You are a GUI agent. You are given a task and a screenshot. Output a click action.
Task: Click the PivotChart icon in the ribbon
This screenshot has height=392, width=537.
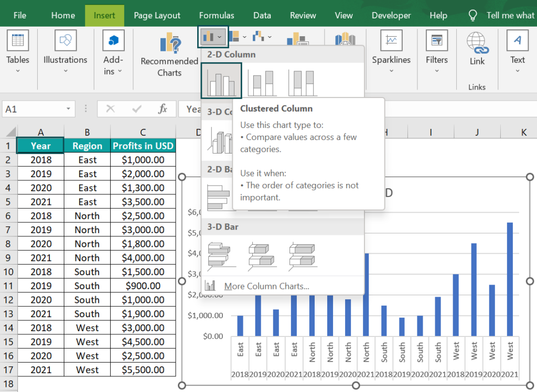point(297,38)
